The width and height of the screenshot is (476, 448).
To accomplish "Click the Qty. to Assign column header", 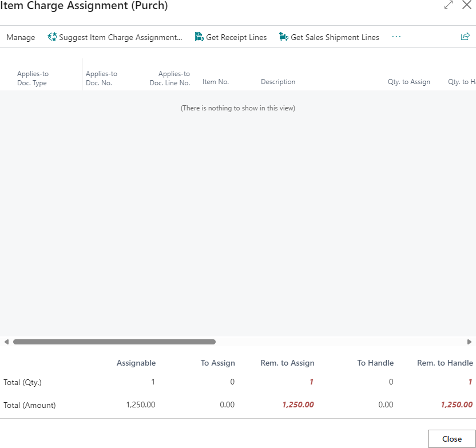I will click(408, 82).
